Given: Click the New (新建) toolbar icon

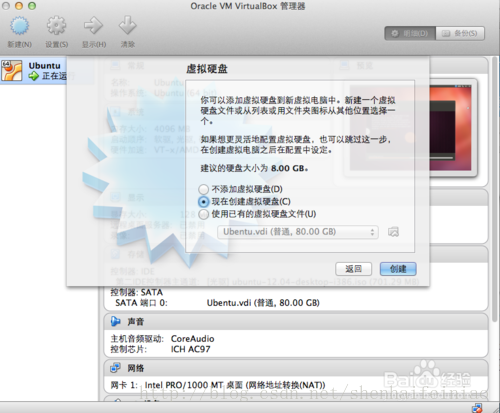Looking at the screenshot, I should pos(19,26).
